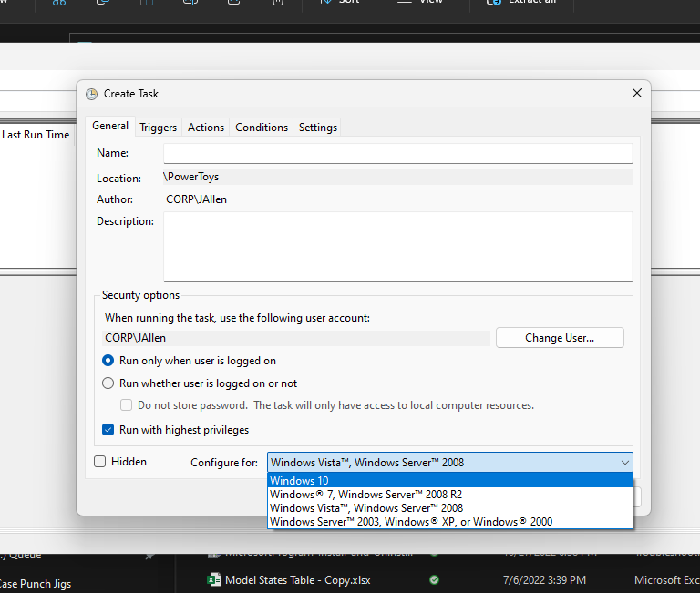
Task: Open Case Punch Jigs in Explorer sidebar
Action: pyautogui.click(x=36, y=584)
